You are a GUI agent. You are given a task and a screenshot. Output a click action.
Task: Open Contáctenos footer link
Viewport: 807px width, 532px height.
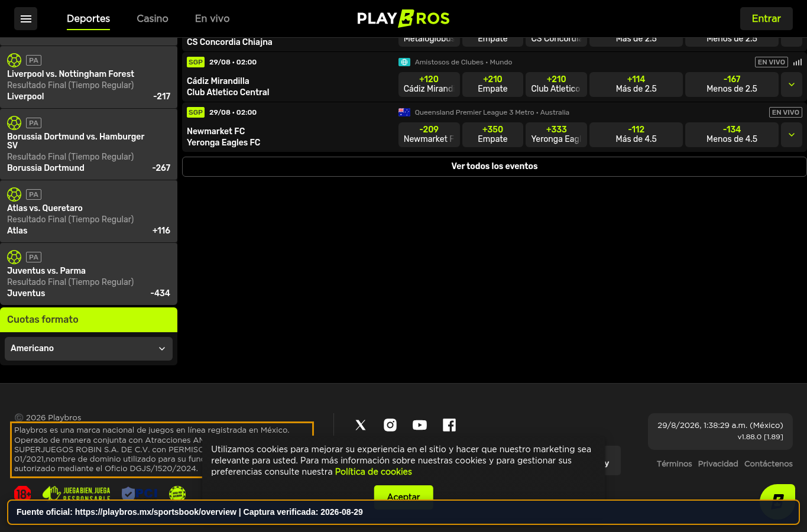tap(769, 464)
